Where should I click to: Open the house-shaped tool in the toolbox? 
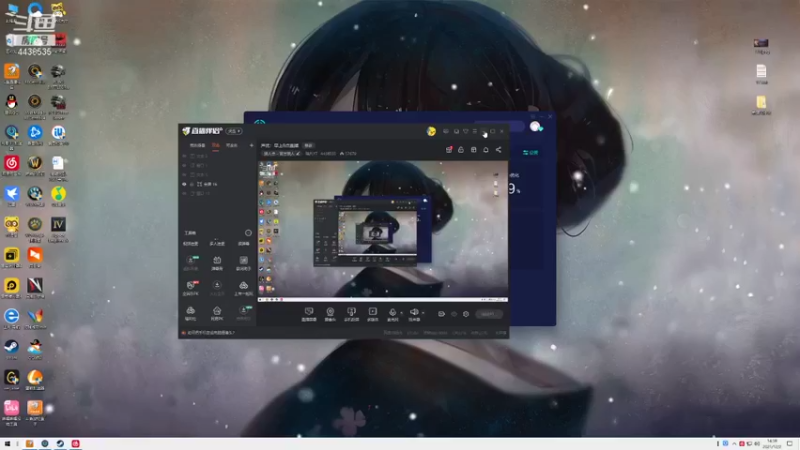[217, 313]
